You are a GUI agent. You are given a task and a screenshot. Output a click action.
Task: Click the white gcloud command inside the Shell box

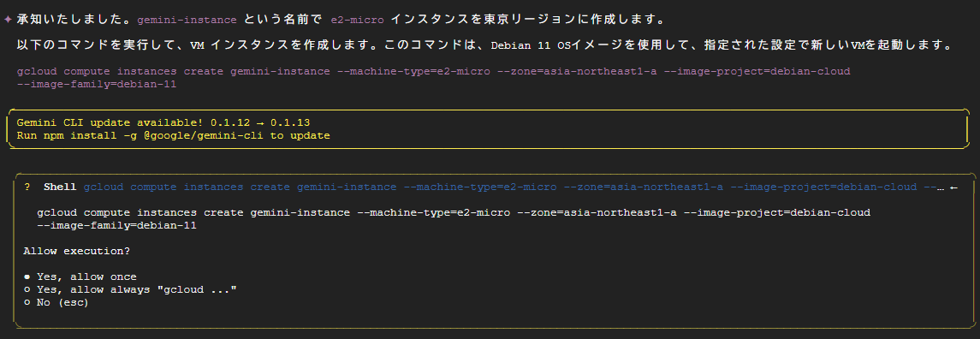tap(454, 212)
